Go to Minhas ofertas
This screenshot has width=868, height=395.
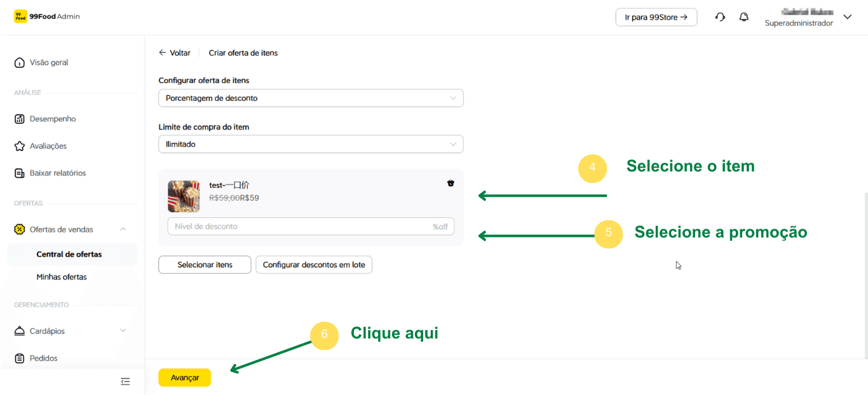pos(62,277)
